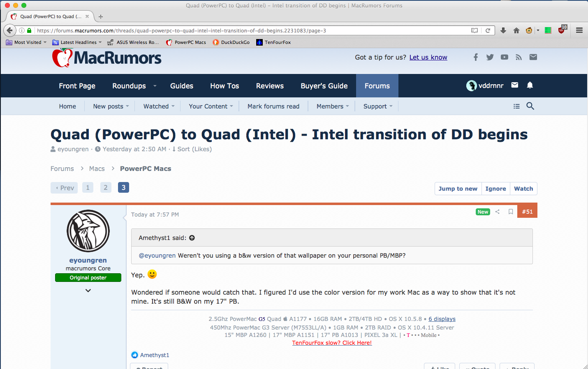Open the downloads arrow icon in toolbar
Viewport: 588px width, 369px height.
coord(503,30)
